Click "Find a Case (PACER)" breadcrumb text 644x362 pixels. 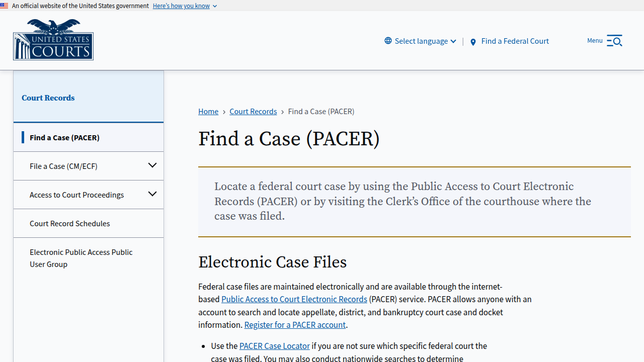point(321,111)
